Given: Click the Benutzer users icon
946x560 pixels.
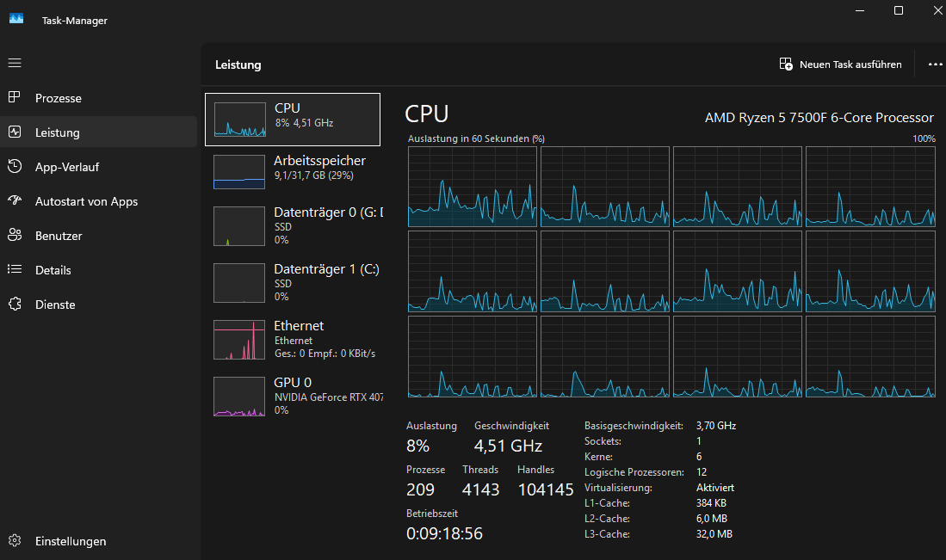Looking at the screenshot, I should [15, 235].
